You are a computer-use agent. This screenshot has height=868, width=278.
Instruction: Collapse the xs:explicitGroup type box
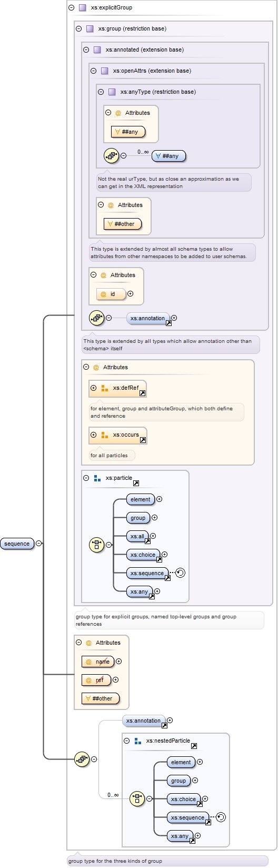point(72,8)
